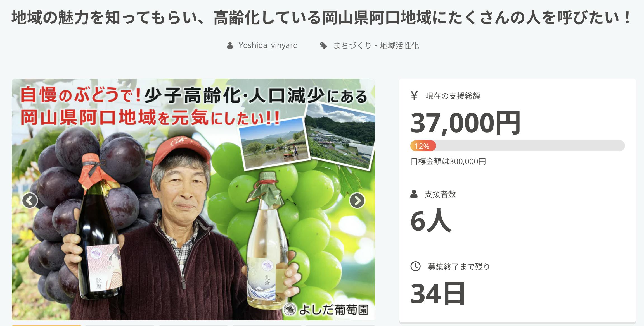Advance carousel with right arrow button
Screen dimensions: 644x326
pos(357,200)
